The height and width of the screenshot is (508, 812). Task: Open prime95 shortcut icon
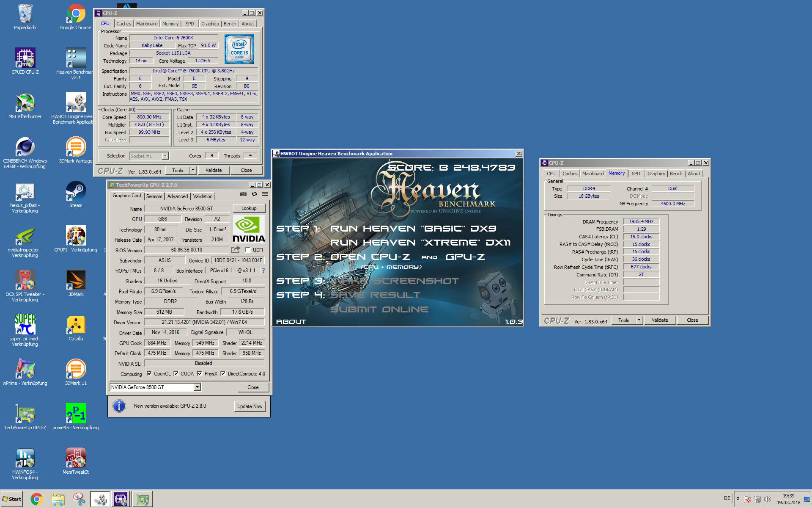tap(76, 414)
